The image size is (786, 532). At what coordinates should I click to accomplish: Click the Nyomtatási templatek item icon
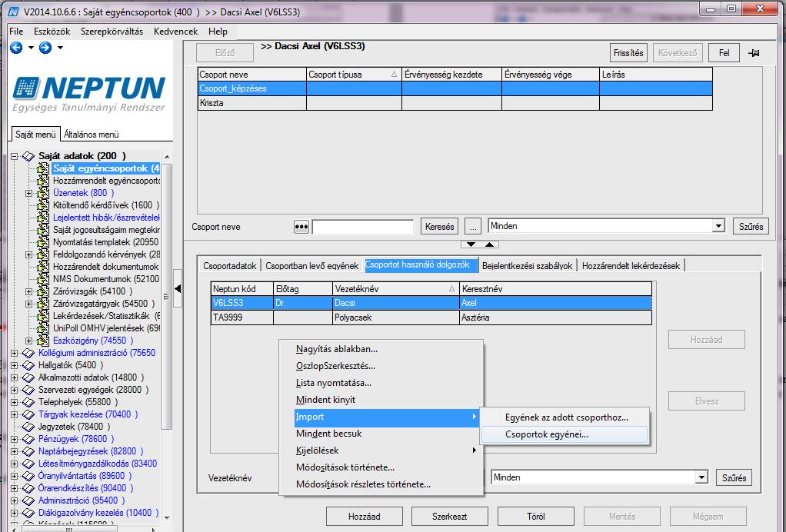click(x=43, y=242)
